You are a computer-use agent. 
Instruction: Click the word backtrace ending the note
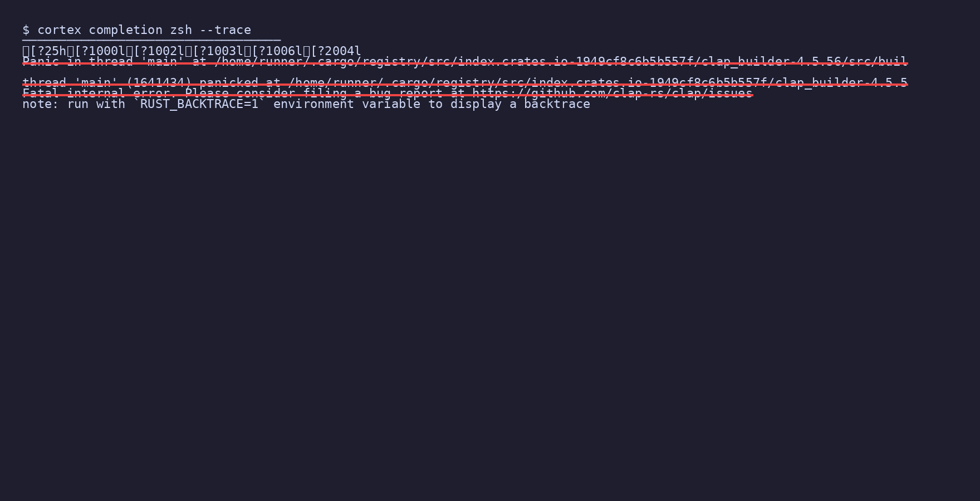557,104
